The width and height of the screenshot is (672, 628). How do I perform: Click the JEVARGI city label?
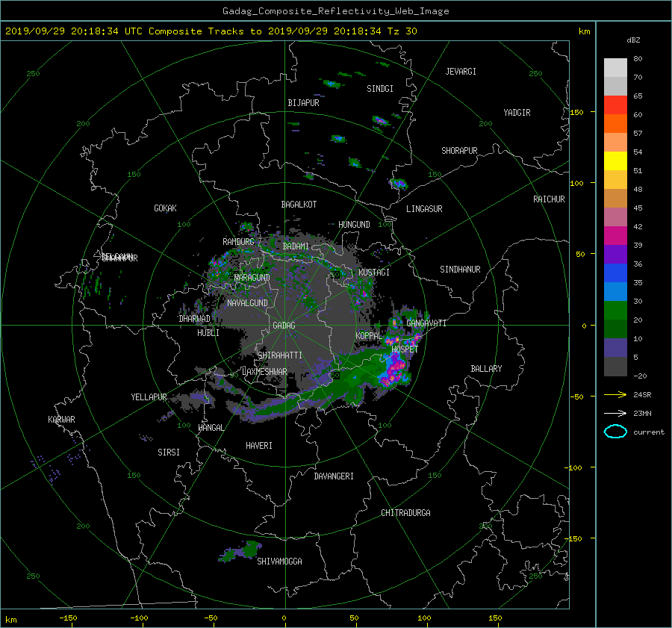461,72
